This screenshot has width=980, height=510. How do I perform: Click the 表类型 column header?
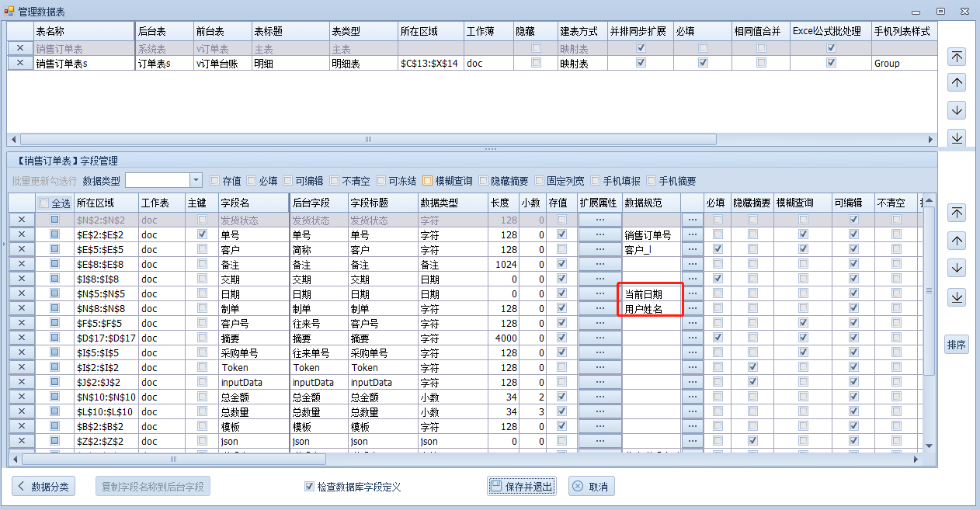pyautogui.click(x=363, y=31)
